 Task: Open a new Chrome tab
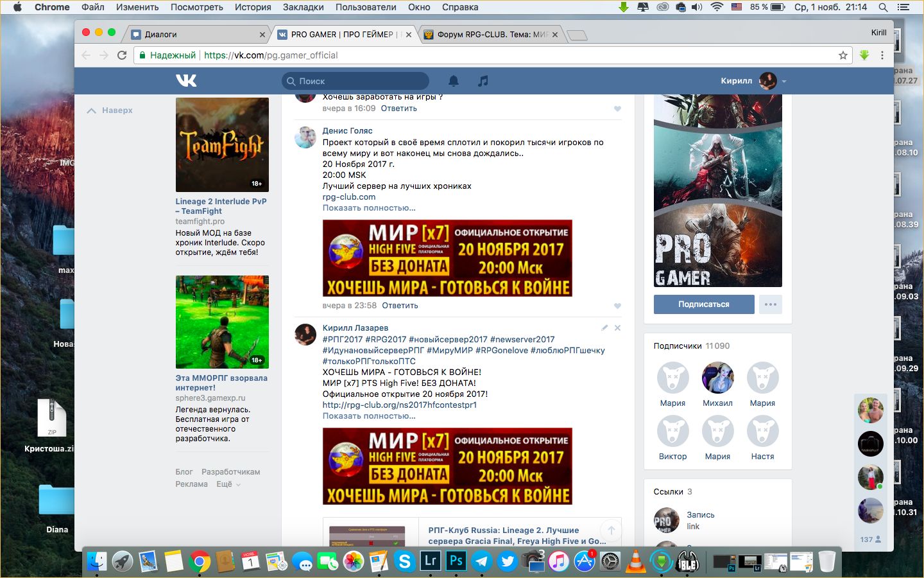(x=577, y=35)
